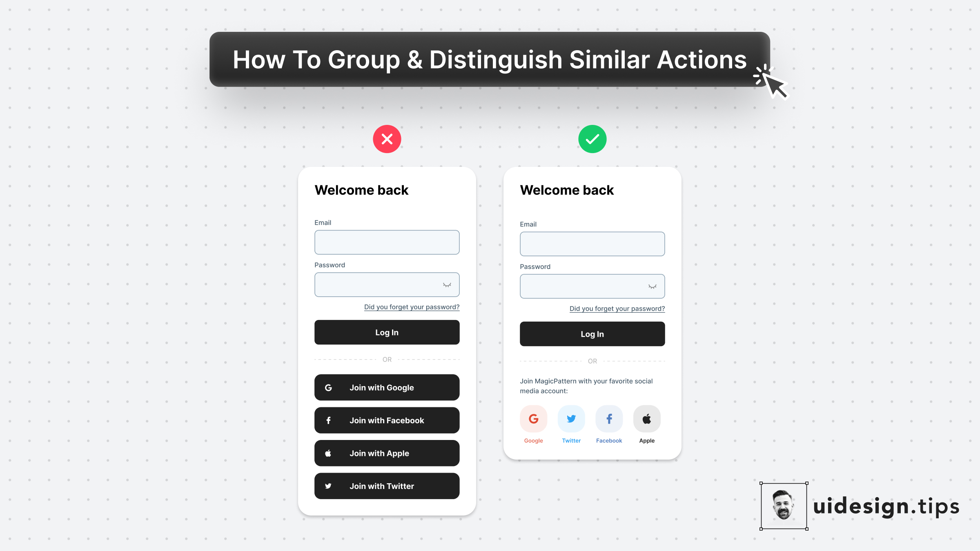Click Did you forget your password correct form
The image size is (980, 551).
point(616,309)
